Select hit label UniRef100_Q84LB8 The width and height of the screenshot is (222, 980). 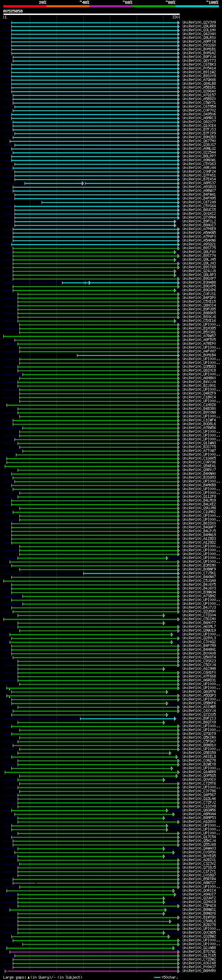[x=199, y=84]
